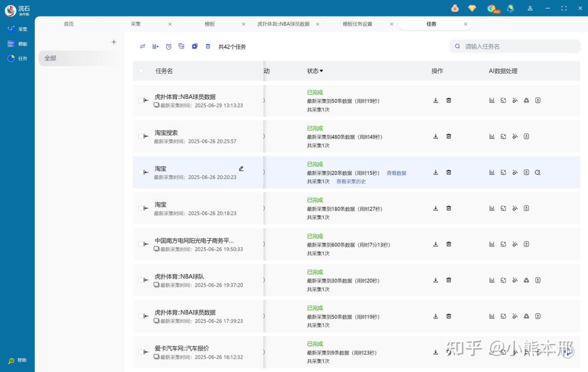Image resolution: width=588 pixels, height=372 pixels.
Task: Open the user account icon
Action: (530, 8)
